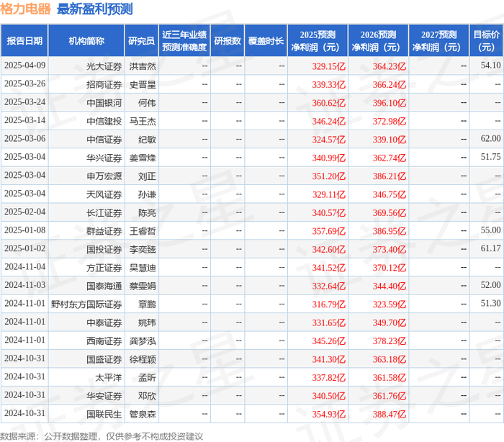Select analyst name 马王杰
Viewport: 504px width, 442px height.
pyautogui.click(x=143, y=122)
